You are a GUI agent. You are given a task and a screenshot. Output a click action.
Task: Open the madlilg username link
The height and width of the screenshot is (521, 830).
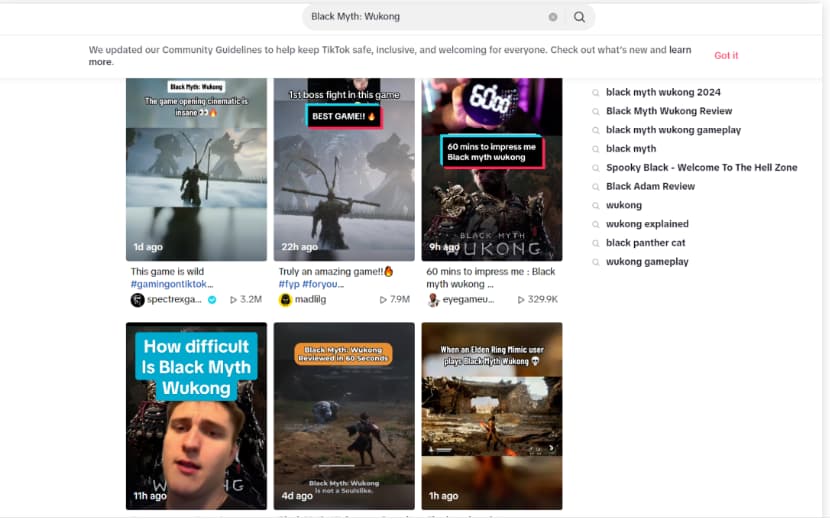tap(310, 300)
